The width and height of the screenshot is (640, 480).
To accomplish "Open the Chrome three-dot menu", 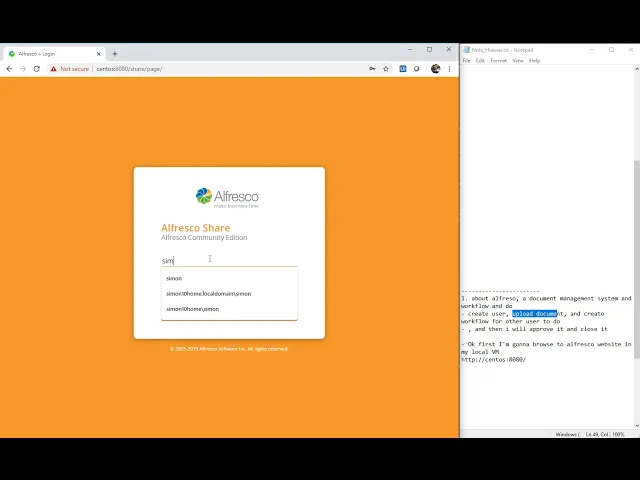I will tap(449, 69).
